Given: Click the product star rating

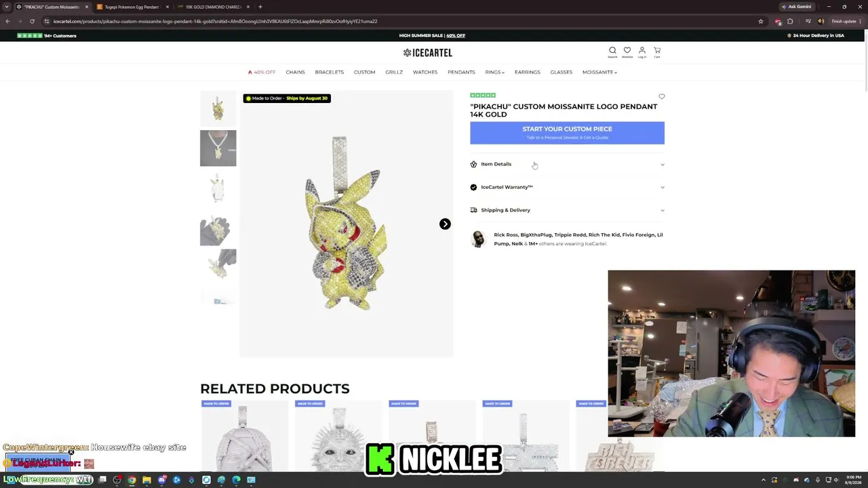Looking at the screenshot, I should click(x=483, y=96).
